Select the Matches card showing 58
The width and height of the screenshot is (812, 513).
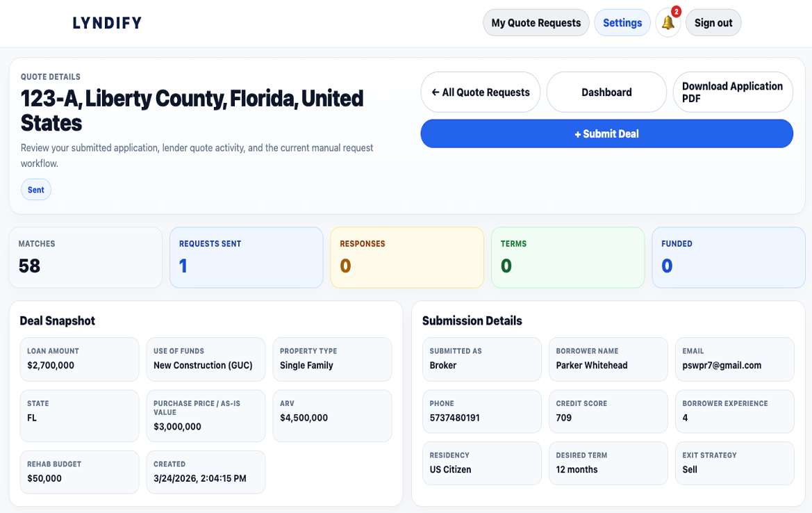coord(85,257)
